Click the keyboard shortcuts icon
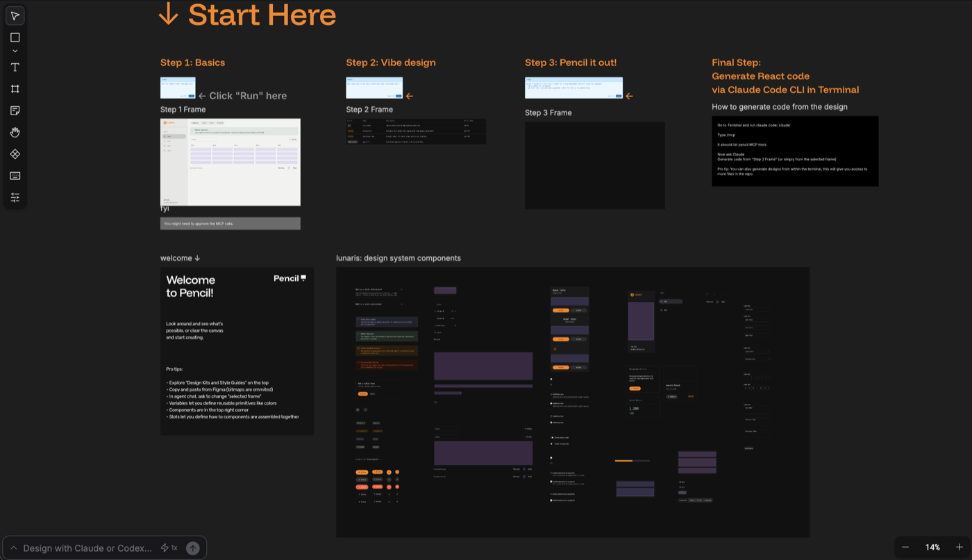Screen dimensions: 972x560 (15, 176)
